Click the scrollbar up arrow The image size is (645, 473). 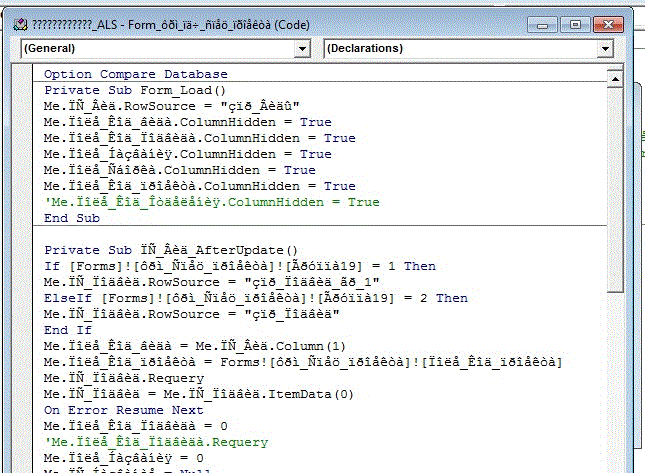(x=615, y=79)
